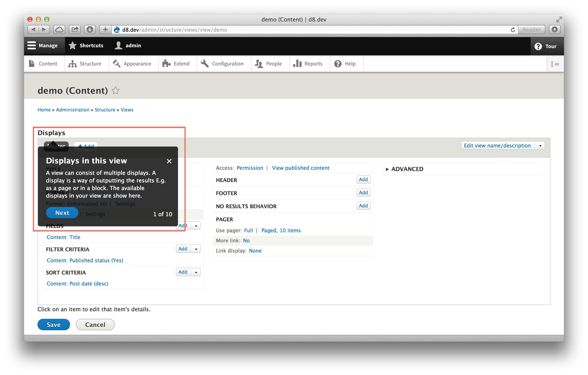Open the SORT CRITERIA dropdown arrow
The height and width of the screenshot is (375, 588).
(x=196, y=272)
